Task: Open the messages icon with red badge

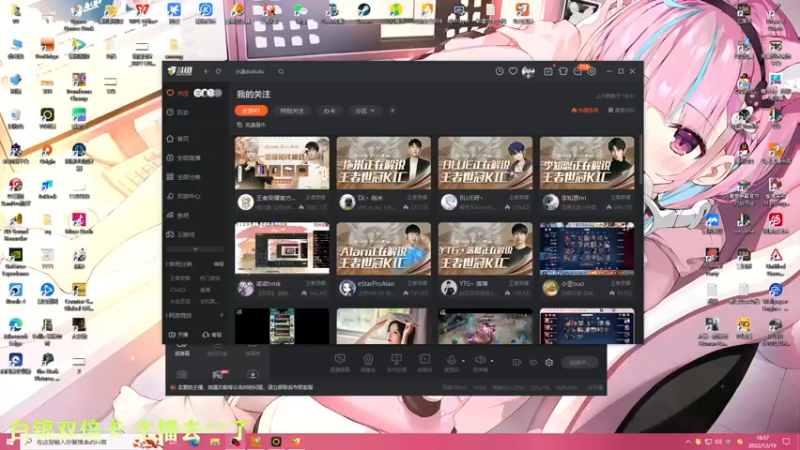Action: pyautogui.click(x=578, y=71)
